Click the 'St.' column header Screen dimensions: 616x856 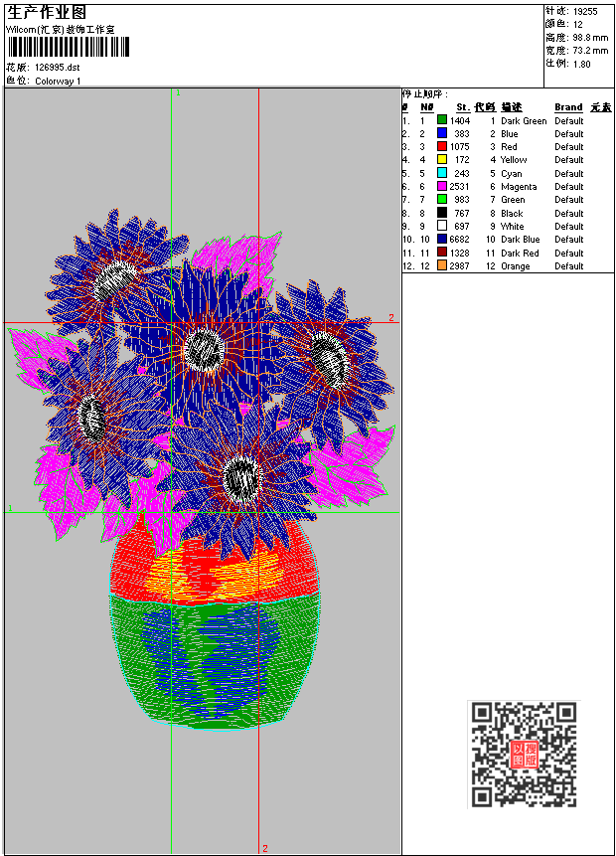coord(463,107)
